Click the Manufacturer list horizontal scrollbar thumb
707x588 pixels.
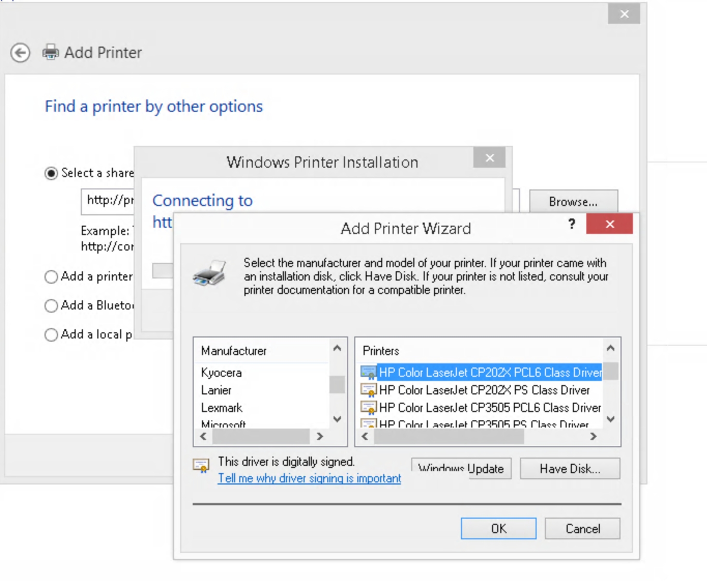pos(261,437)
